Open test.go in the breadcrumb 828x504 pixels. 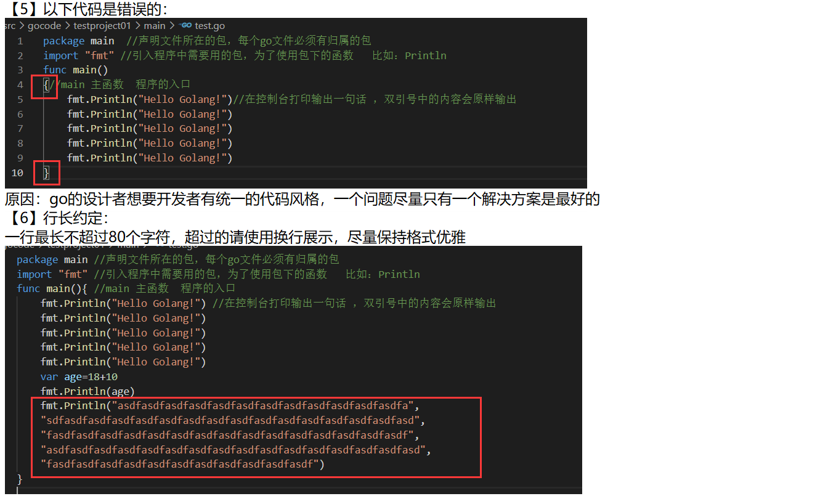[x=210, y=26]
